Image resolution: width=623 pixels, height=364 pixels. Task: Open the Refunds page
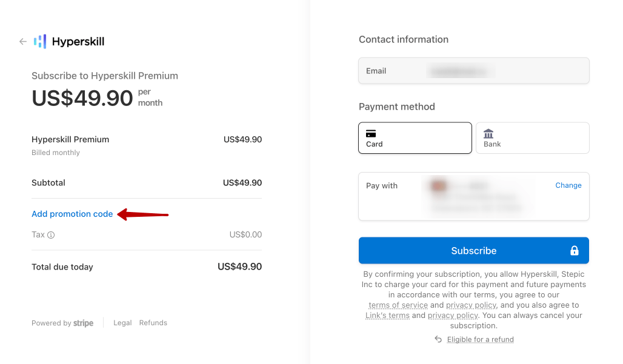pos(153,322)
